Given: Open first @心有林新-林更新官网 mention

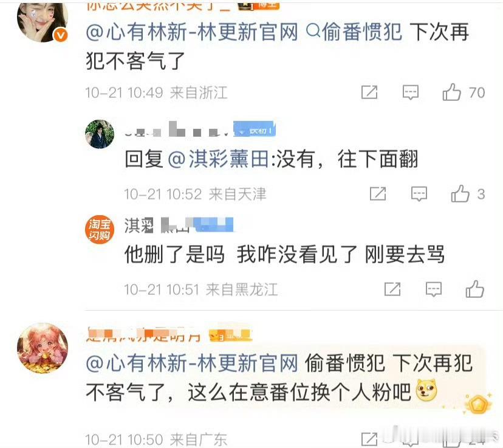Looking at the screenshot, I should pyautogui.click(x=192, y=32).
